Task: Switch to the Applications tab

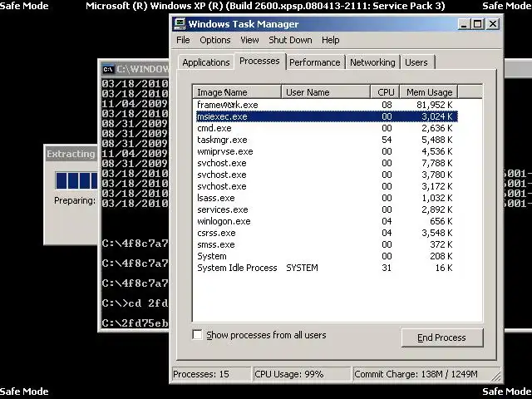Action: (206, 62)
